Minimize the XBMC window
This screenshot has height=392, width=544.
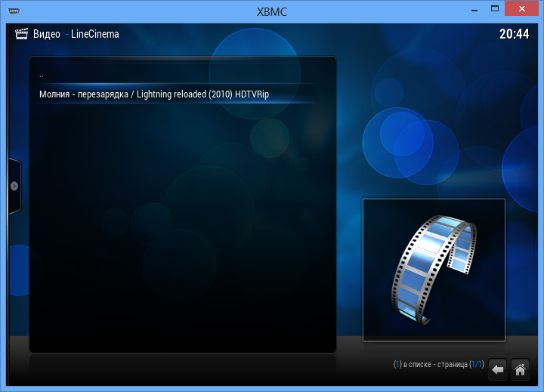(474, 10)
